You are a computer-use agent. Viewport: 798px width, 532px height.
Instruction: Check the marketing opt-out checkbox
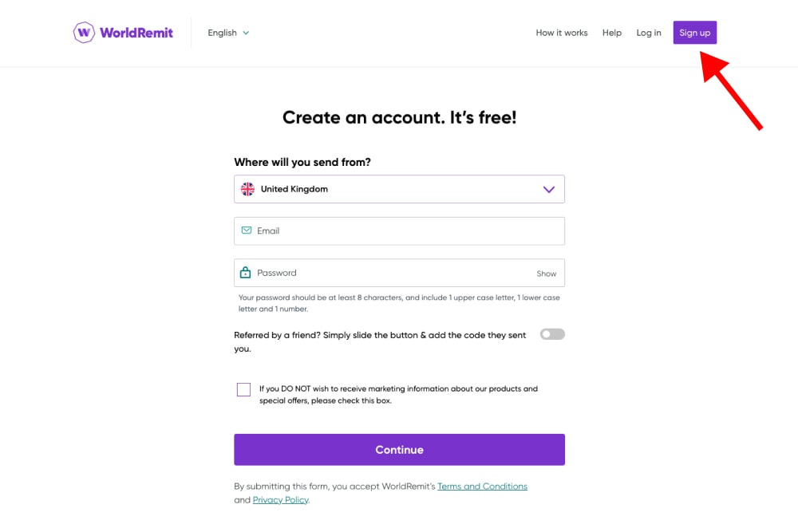click(243, 389)
